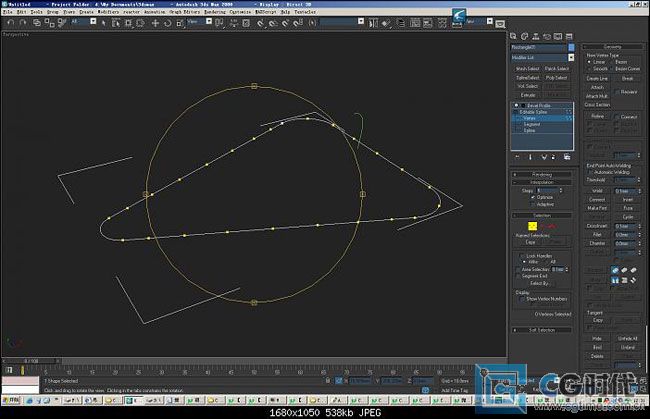Click the Create Line button

(597, 78)
